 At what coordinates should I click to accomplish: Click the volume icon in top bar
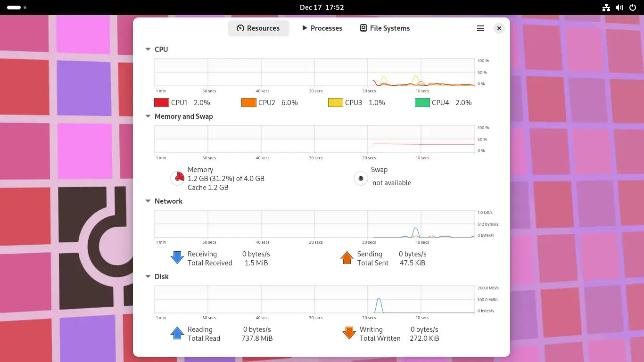pos(619,8)
